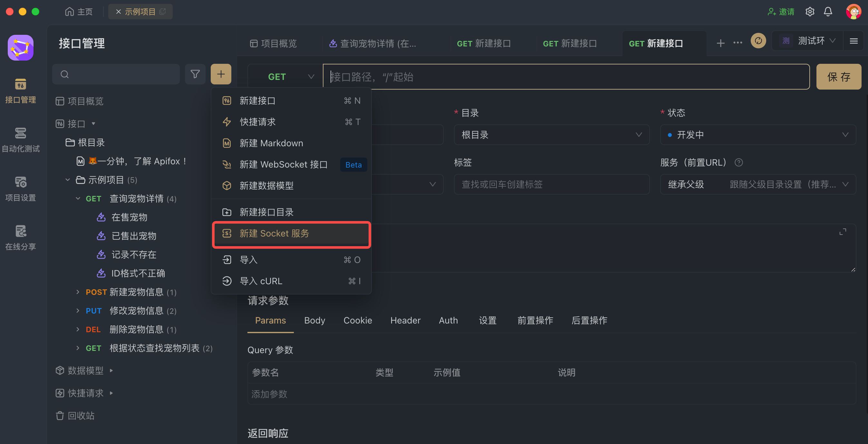Open 项目设置 in left sidebar
Image resolution: width=868 pixels, height=444 pixels.
point(21,188)
